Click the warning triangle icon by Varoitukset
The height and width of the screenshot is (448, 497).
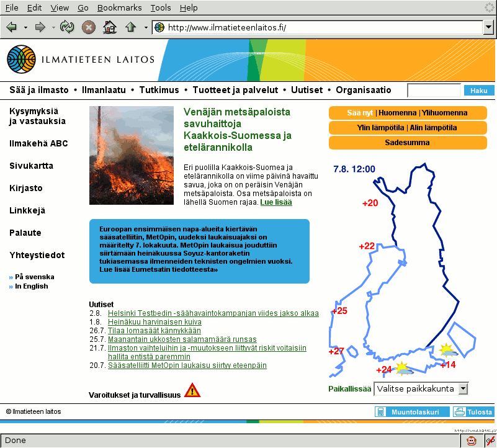(192, 391)
